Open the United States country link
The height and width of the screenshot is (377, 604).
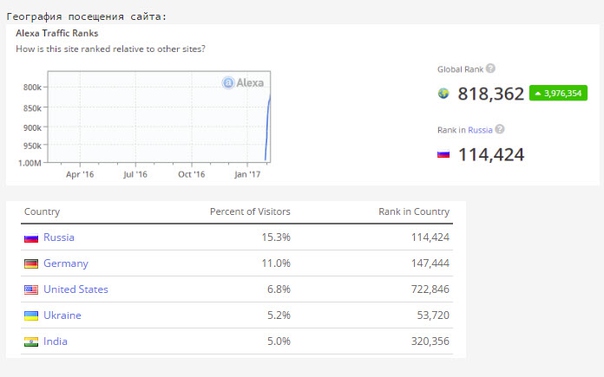tap(76, 289)
